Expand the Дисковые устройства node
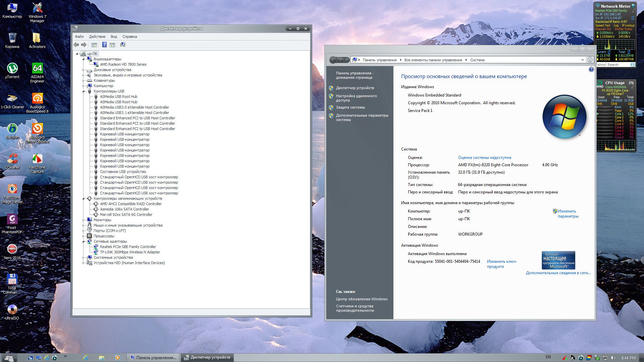The height and width of the screenshot is (362, 644). pyautogui.click(x=84, y=70)
